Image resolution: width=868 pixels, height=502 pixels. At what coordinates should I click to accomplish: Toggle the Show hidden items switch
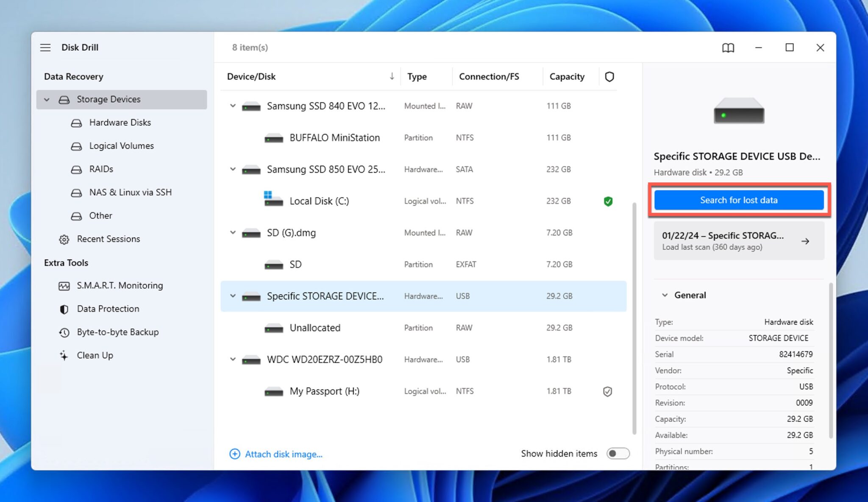tap(618, 453)
